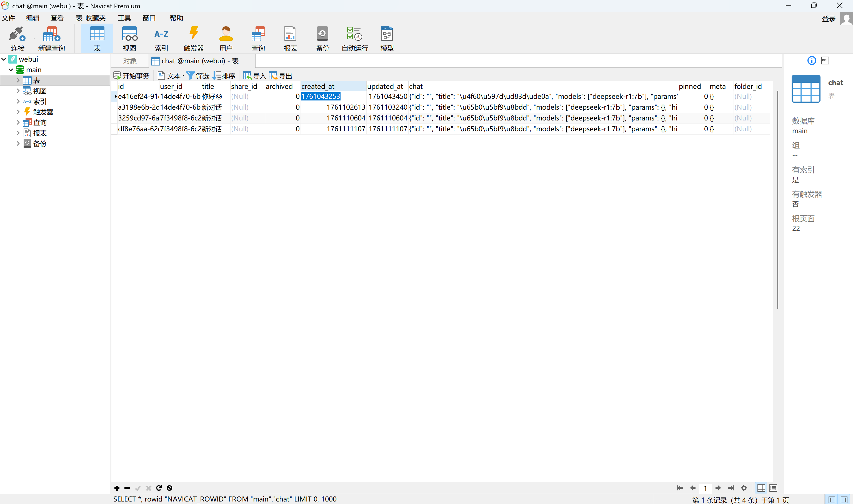The height and width of the screenshot is (504, 853).
Task: Click the 导出 (Export) button
Action: point(281,76)
